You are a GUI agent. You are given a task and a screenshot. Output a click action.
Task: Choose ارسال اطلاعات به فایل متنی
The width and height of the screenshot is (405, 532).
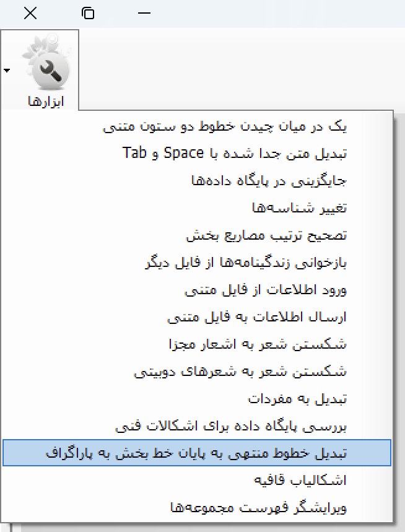[197, 317]
